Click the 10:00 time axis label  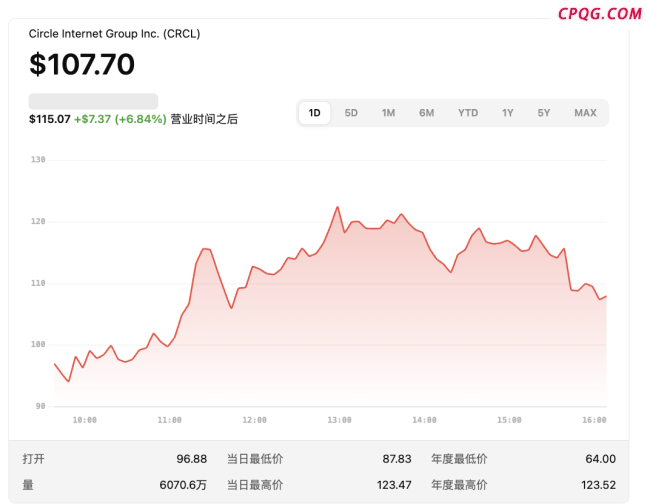(85, 420)
